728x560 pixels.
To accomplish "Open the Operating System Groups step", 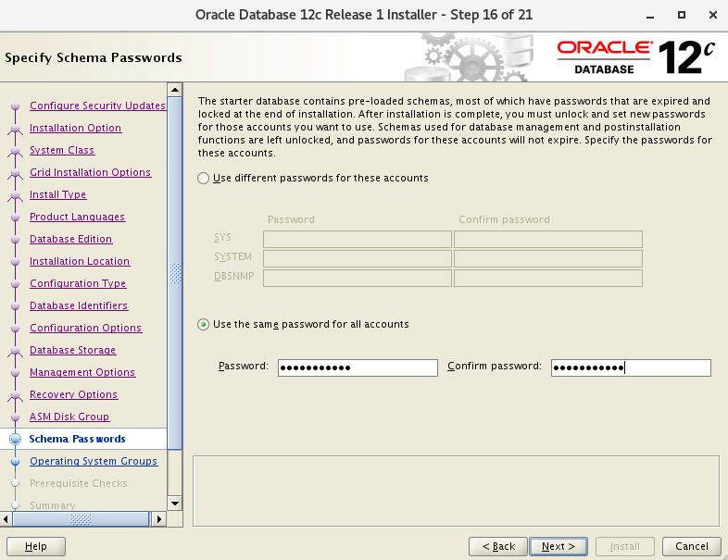I will [94, 461].
